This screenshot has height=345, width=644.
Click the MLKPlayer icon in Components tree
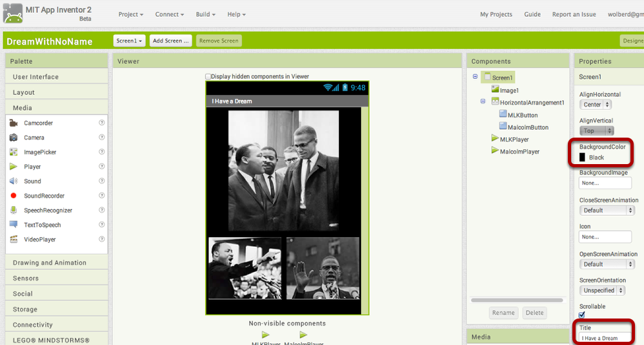pos(495,138)
